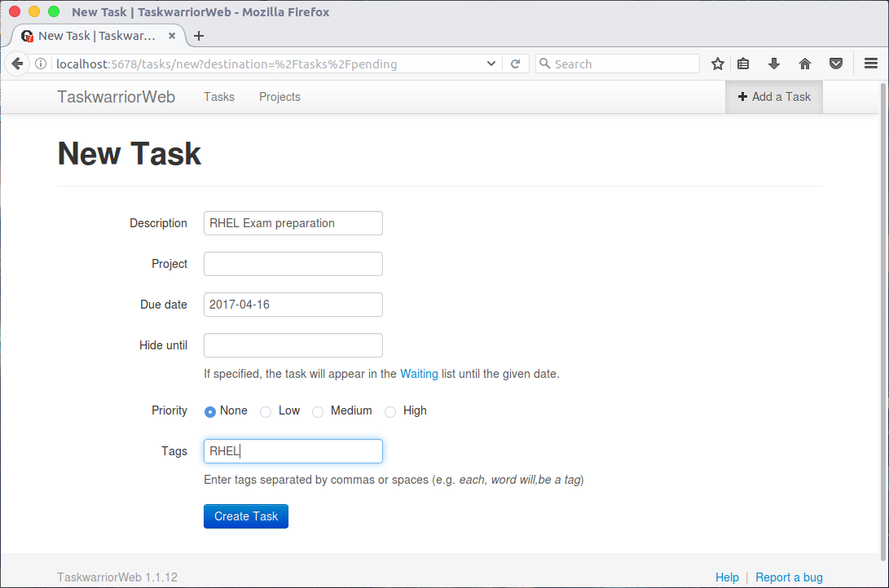Open a new tab with plus icon

point(199,36)
